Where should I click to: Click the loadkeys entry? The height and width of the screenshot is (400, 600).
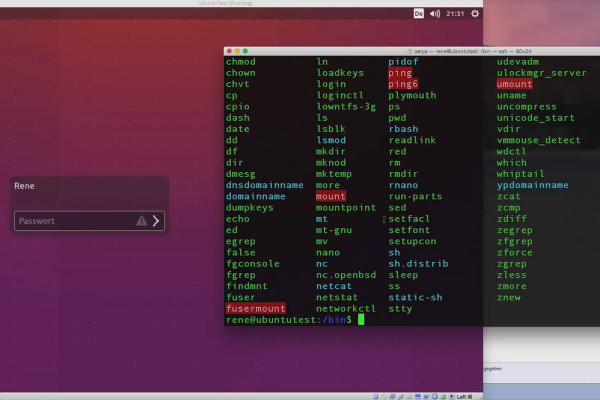(x=340, y=73)
